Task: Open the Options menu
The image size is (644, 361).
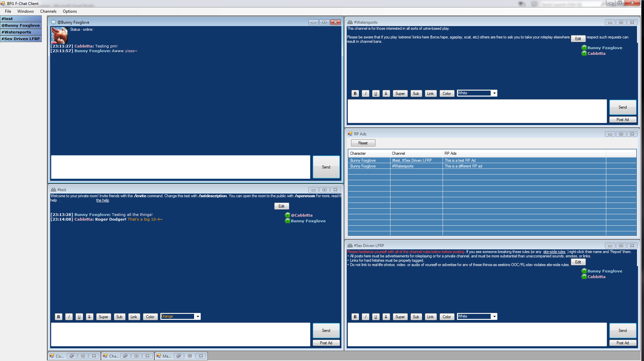Action: click(69, 11)
